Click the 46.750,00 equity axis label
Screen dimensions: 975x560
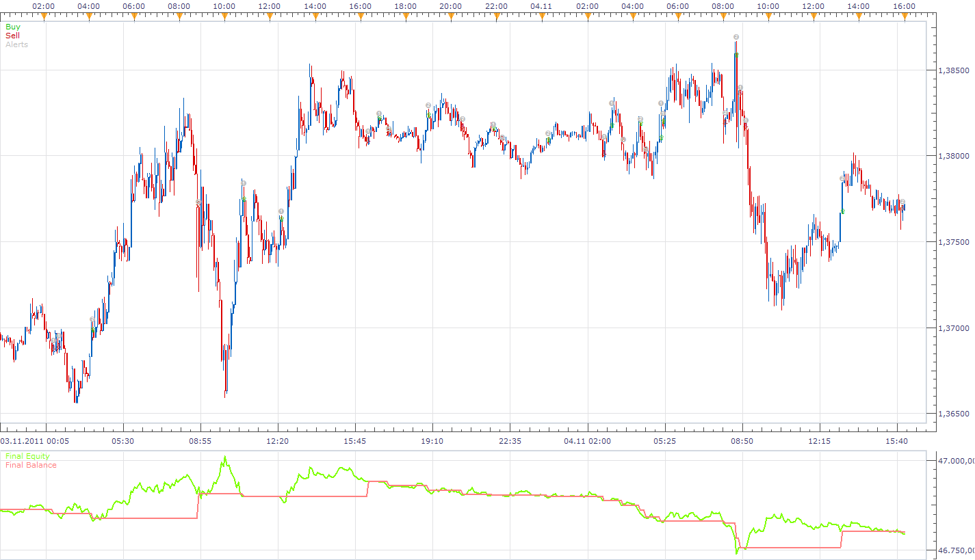(956, 550)
